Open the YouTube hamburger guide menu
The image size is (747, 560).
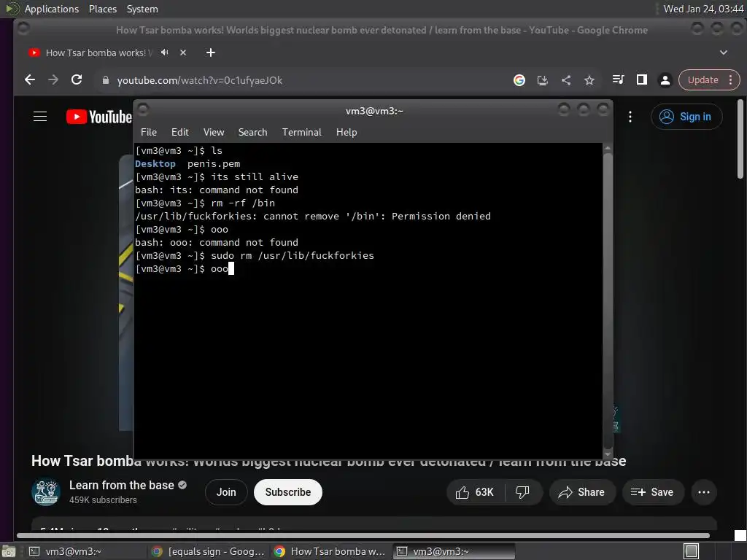pos(40,117)
